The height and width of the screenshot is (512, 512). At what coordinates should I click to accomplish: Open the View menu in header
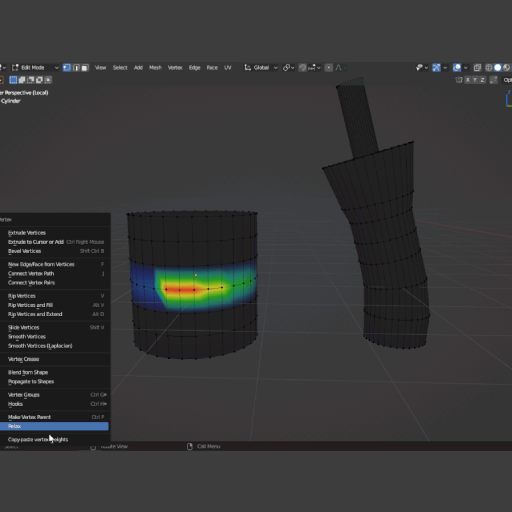pyautogui.click(x=100, y=68)
